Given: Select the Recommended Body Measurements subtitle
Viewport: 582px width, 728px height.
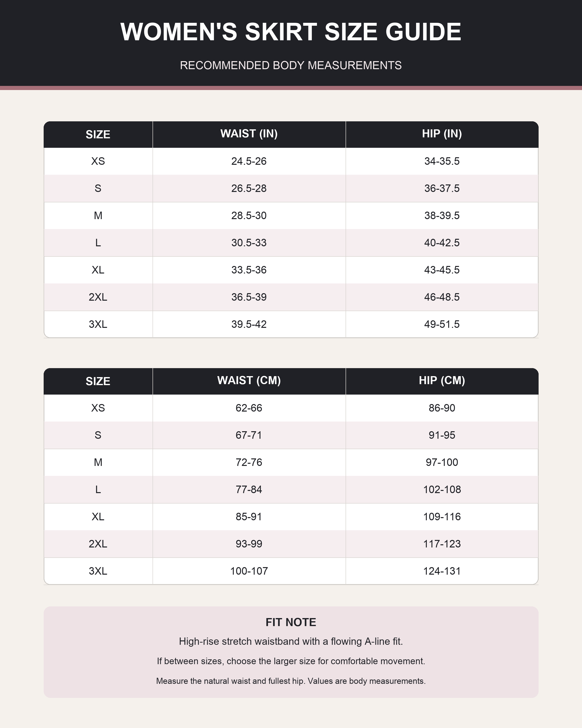Looking at the screenshot, I should [x=291, y=65].
